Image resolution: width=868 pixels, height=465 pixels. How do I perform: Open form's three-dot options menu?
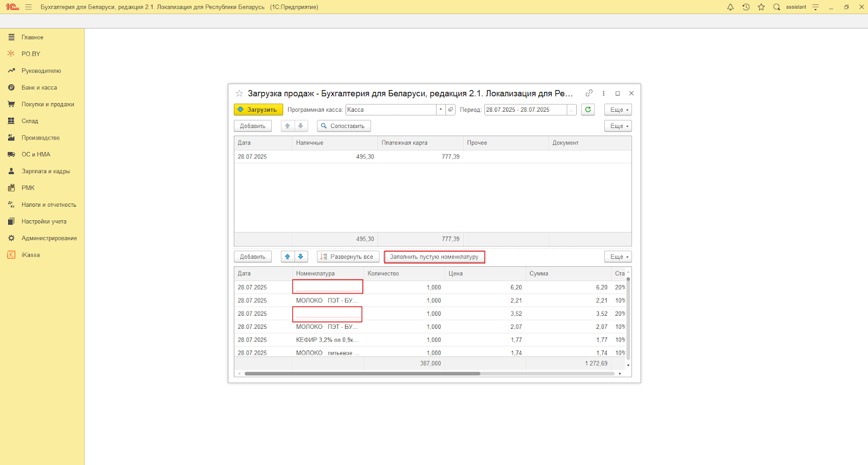[x=603, y=93]
